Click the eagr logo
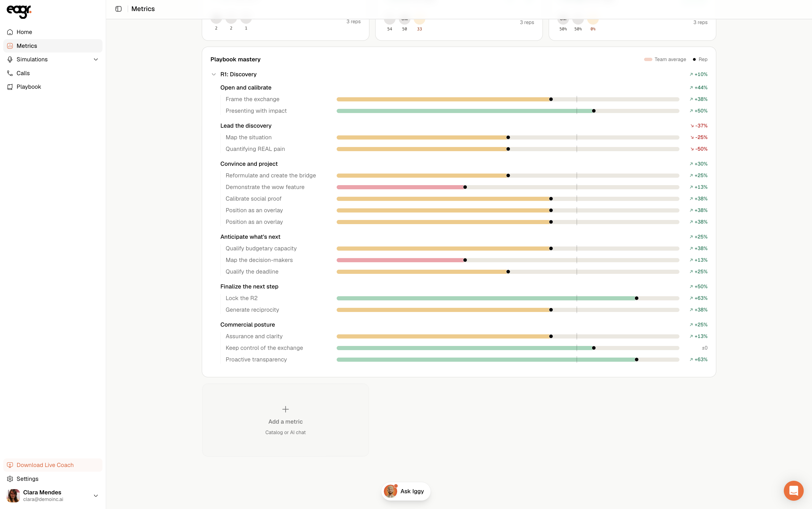The width and height of the screenshot is (812, 509). click(x=19, y=11)
